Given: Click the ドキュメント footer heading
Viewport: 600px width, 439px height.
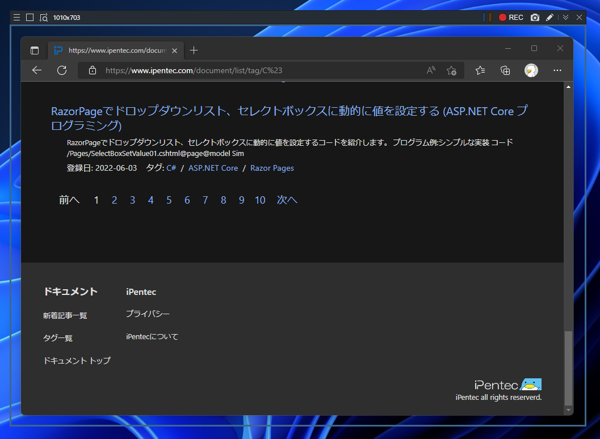Looking at the screenshot, I should (x=70, y=292).
